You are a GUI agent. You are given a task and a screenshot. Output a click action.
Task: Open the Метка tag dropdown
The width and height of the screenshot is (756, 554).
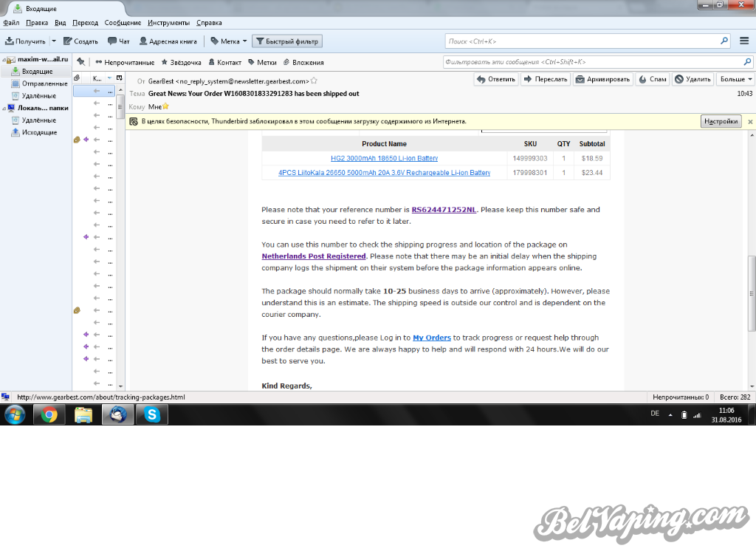(229, 41)
